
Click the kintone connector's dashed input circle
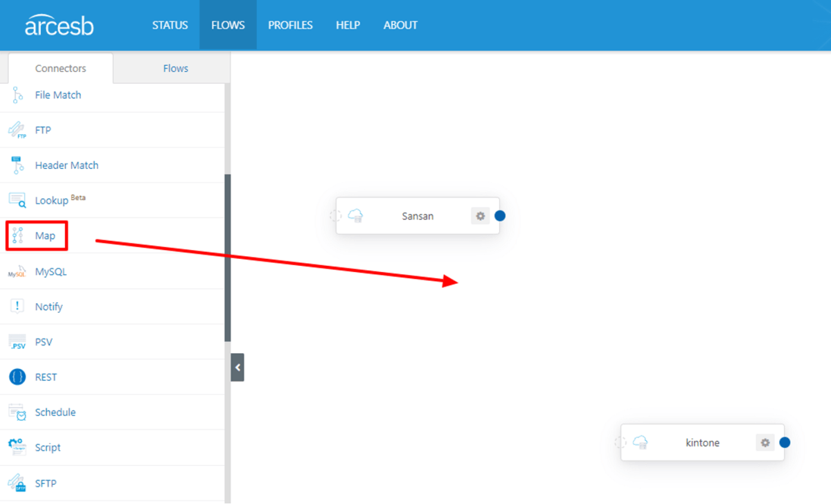point(620,442)
